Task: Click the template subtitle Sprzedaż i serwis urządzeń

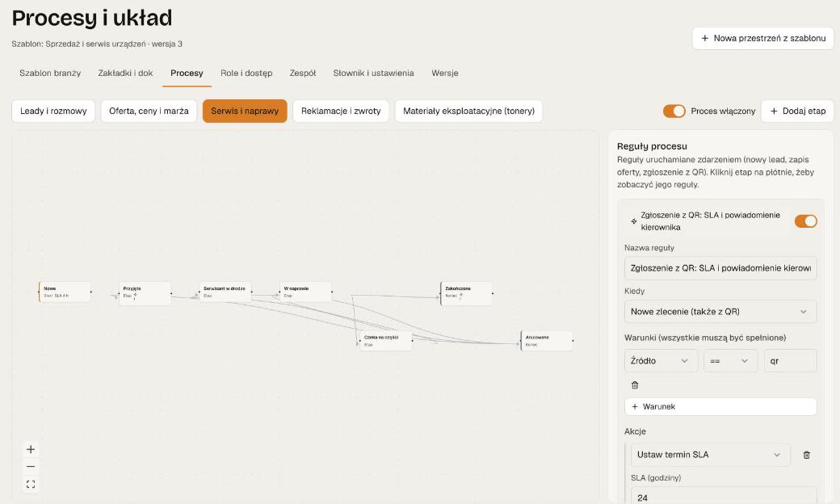Action: coord(95,44)
